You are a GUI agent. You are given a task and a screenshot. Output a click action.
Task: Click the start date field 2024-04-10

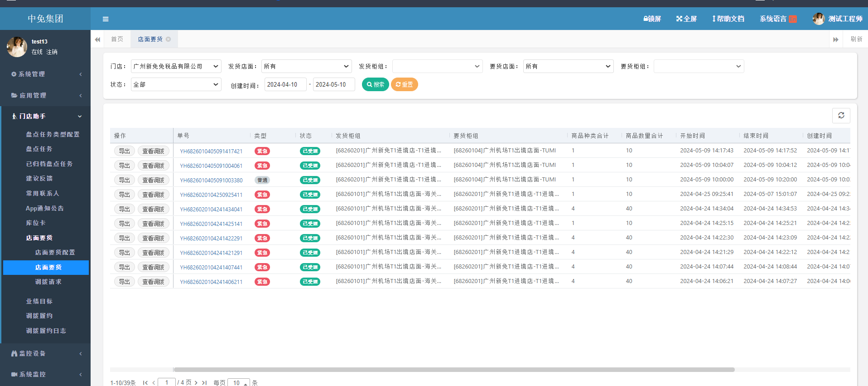pyautogui.click(x=285, y=85)
